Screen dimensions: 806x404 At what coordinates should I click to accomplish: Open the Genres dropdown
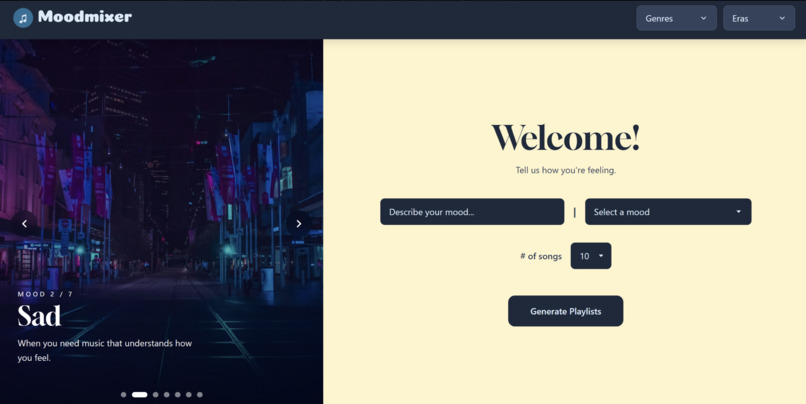click(x=676, y=18)
